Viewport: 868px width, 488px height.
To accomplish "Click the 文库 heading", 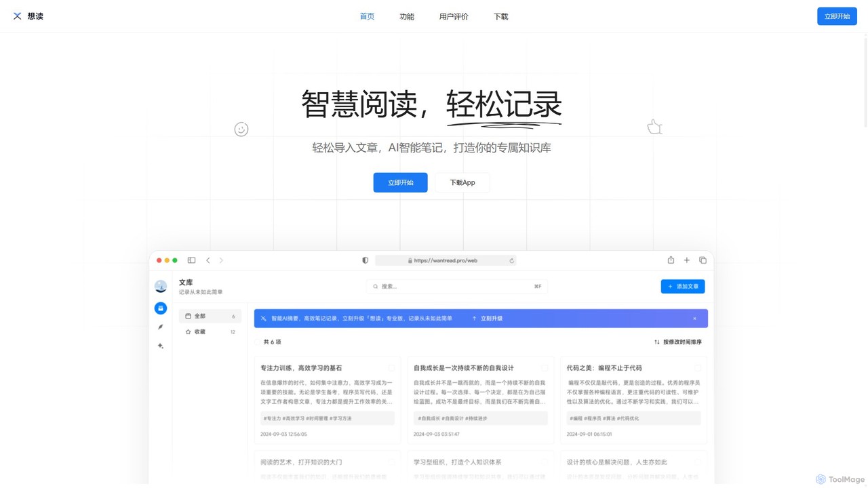I will [x=186, y=283].
